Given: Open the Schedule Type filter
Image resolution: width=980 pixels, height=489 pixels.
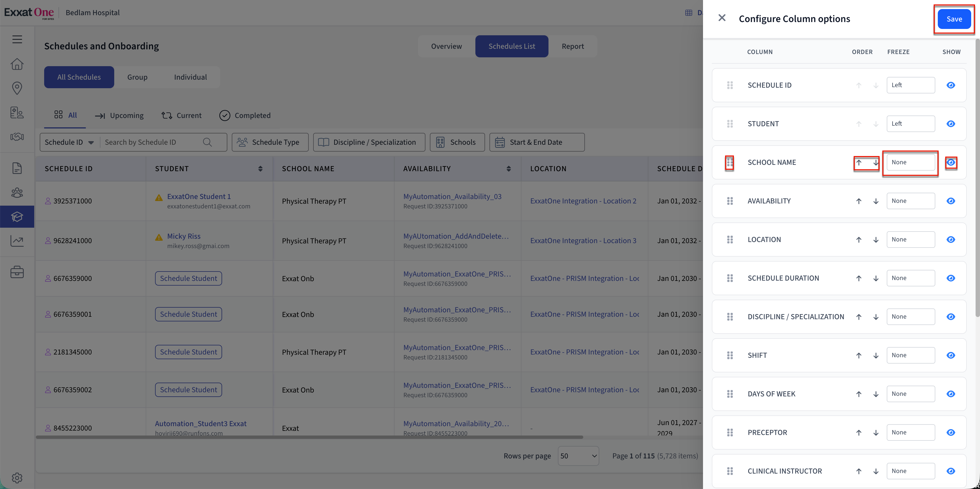Looking at the screenshot, I should point(270,142).
